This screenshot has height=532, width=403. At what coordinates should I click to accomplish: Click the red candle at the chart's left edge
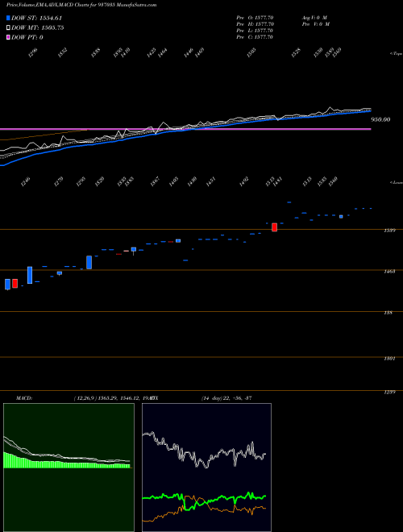[15, 283]
